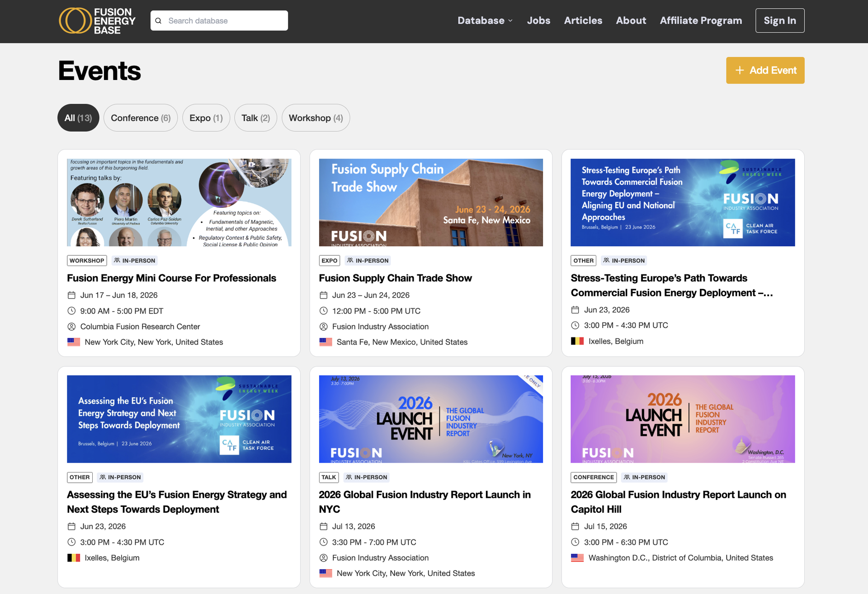
Task: Open Fusion Energy Mini Course For Professionals
Action: 171,278
